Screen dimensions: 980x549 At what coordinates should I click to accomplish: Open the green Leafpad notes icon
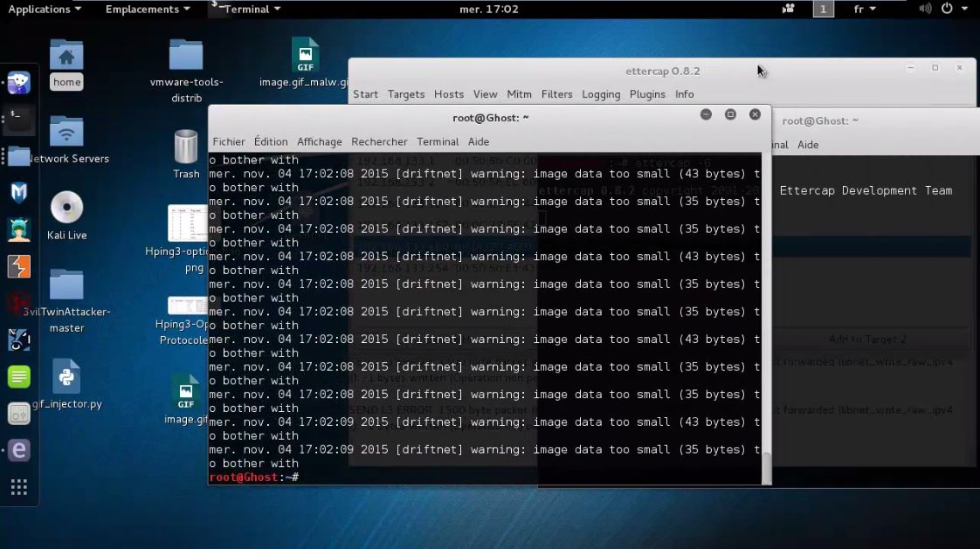pyautogui.click(x=18, y=376)
